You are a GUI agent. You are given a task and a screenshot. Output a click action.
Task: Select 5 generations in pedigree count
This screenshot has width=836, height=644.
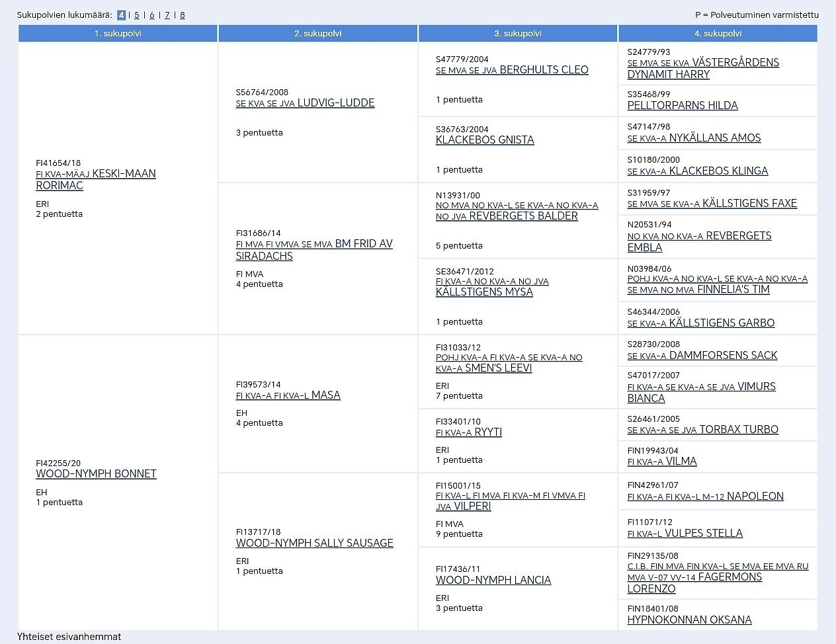137,15
